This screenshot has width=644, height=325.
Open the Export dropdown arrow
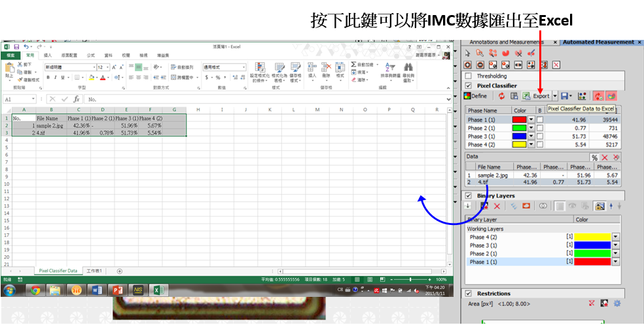555,96
